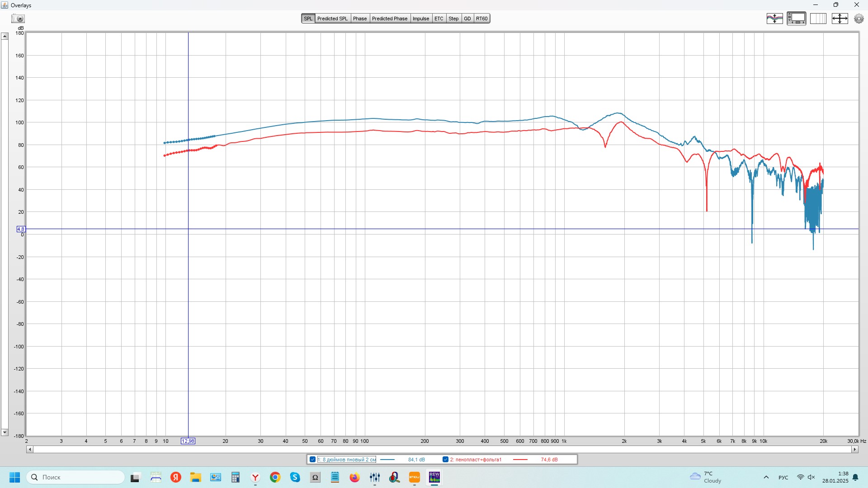Uncheck trace 1 checkbox in legend

tap(312, 460)
